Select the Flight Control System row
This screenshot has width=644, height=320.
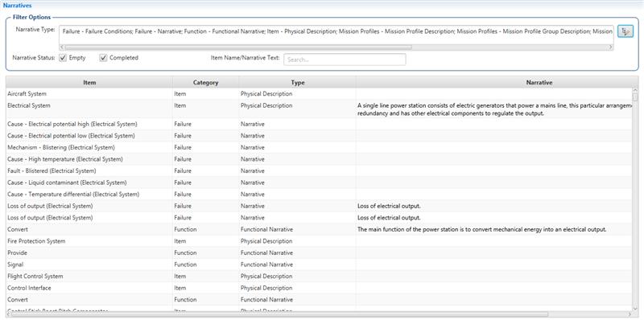pos(319,276)
